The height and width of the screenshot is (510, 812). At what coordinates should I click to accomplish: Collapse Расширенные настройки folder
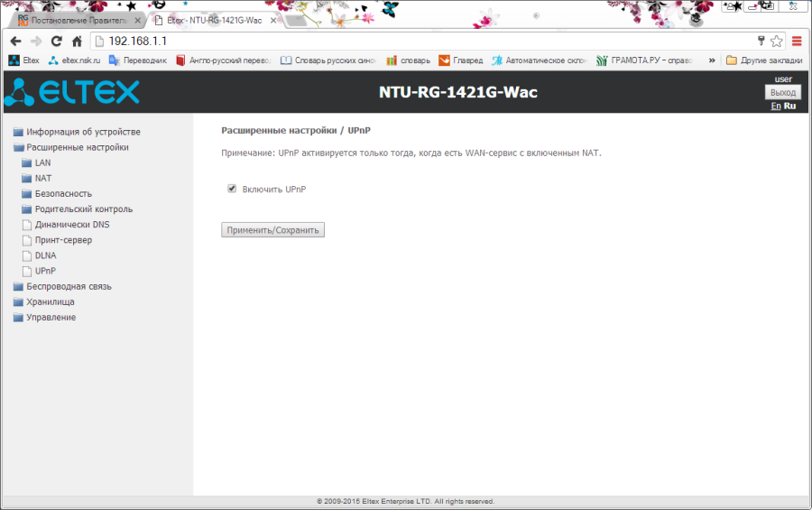tap(71, 147)
